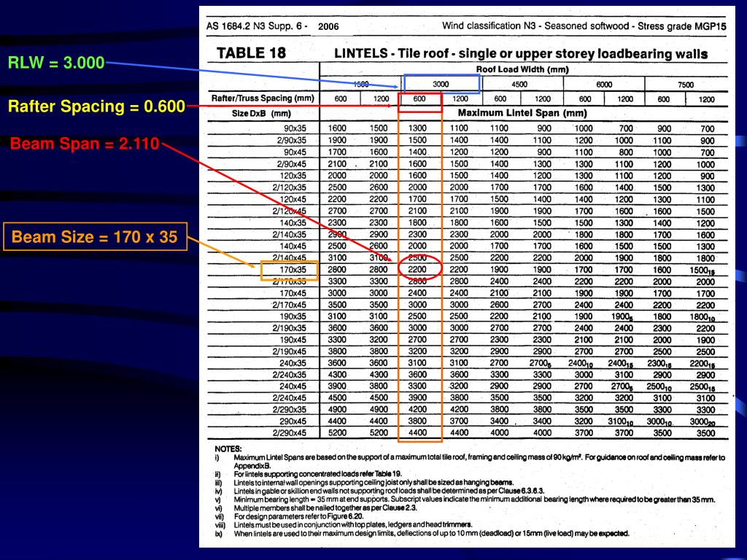Viewport: 747px width, 560px height.
Task: Select the "190x45" size row label
Action: click(x=293, y=340)
